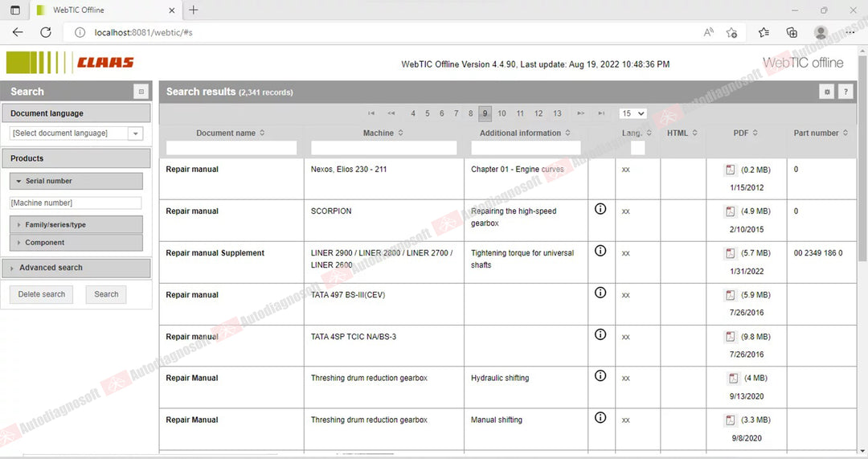Select 'Repair manual Supplement' document name
The image size is (868, 459).
215,253
